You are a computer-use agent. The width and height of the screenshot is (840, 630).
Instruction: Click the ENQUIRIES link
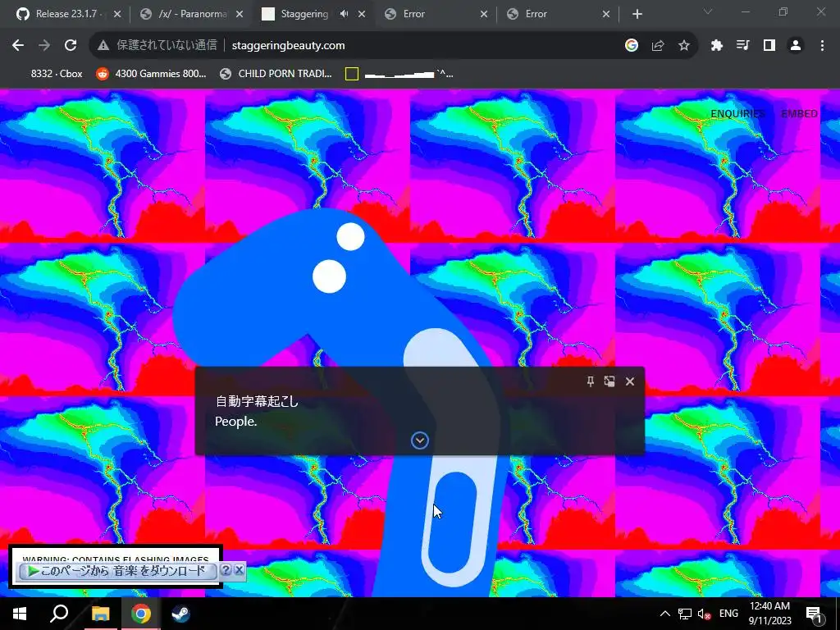tap(737, 113)
